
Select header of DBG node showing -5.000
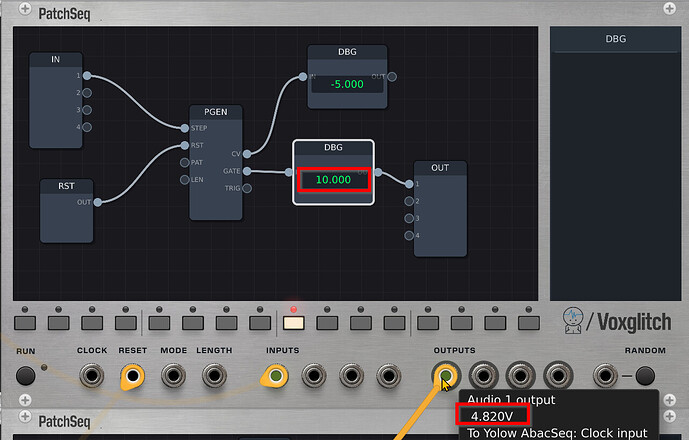click(347, 52)
